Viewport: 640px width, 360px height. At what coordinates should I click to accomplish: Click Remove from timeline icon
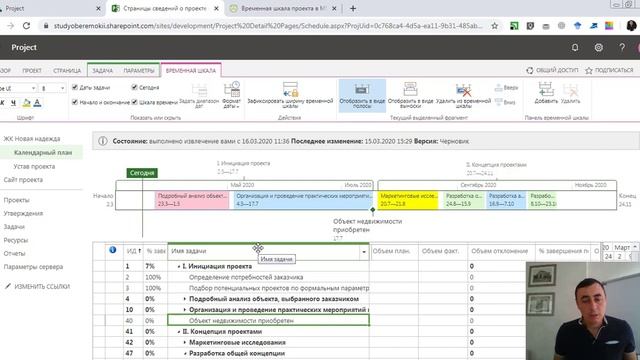click(x=463, y=90)
